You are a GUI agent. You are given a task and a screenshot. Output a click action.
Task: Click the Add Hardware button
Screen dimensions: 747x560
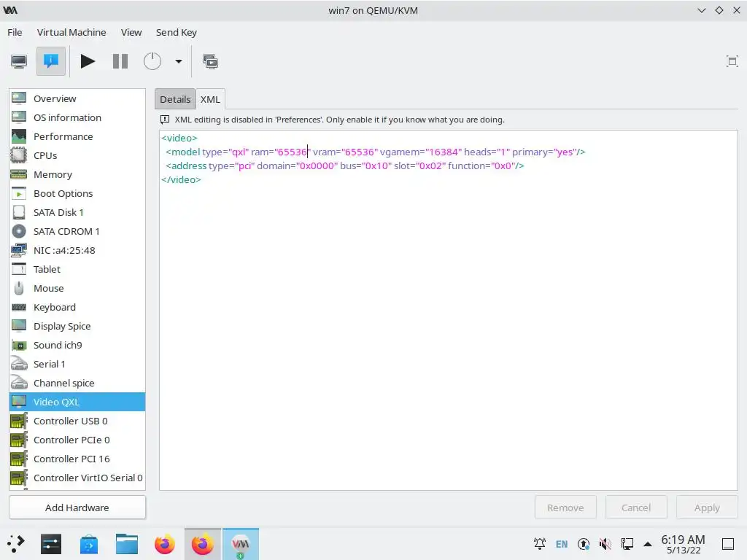[x=77, y=507]
